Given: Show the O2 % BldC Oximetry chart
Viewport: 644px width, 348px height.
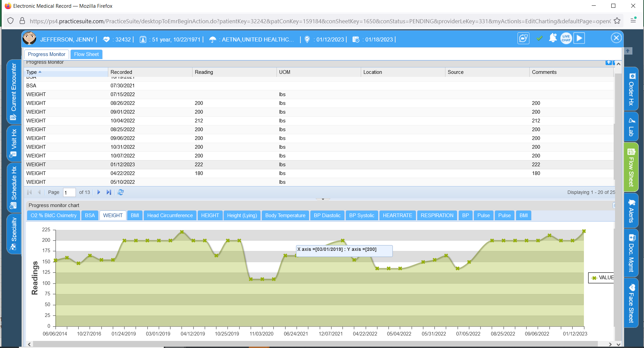Looking at the screenshot, I should [x=54, y=215].
